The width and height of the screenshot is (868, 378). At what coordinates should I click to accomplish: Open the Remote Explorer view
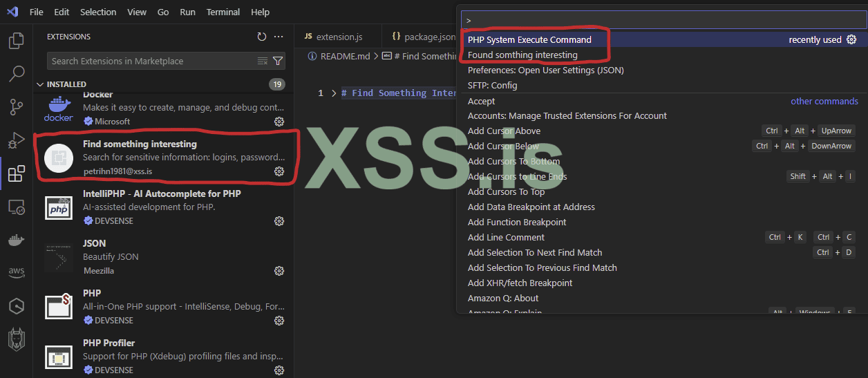coord(17,207)
